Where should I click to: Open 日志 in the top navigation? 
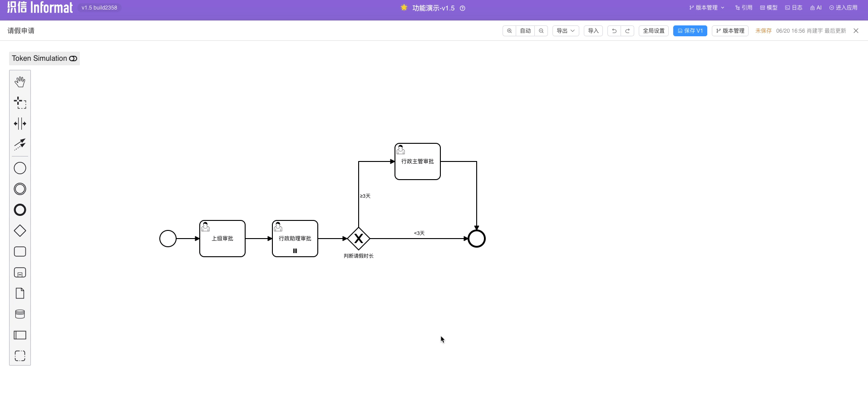[794, 8]
